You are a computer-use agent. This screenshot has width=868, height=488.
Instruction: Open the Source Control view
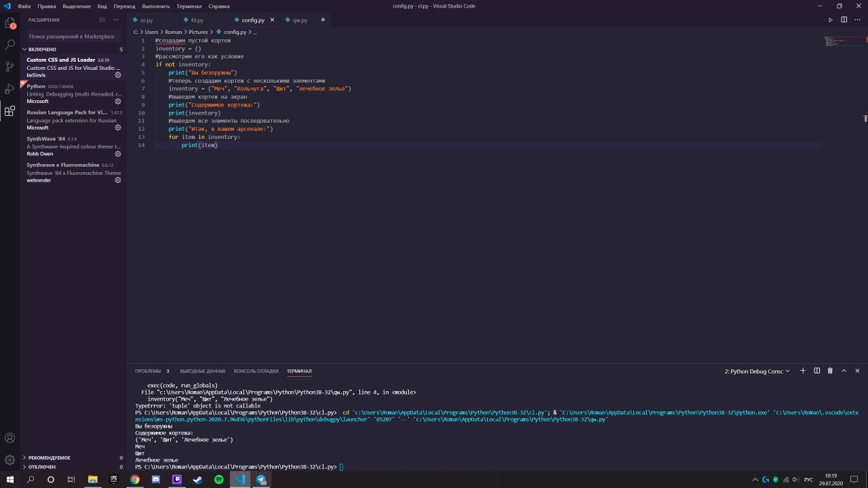pyautogui.click(x=10, y=66)
